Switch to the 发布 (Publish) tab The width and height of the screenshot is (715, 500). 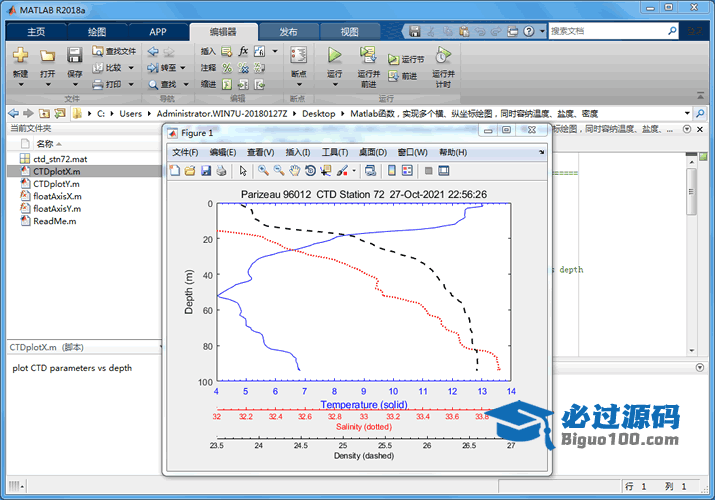pyautogui.click(x=288, y=32)
